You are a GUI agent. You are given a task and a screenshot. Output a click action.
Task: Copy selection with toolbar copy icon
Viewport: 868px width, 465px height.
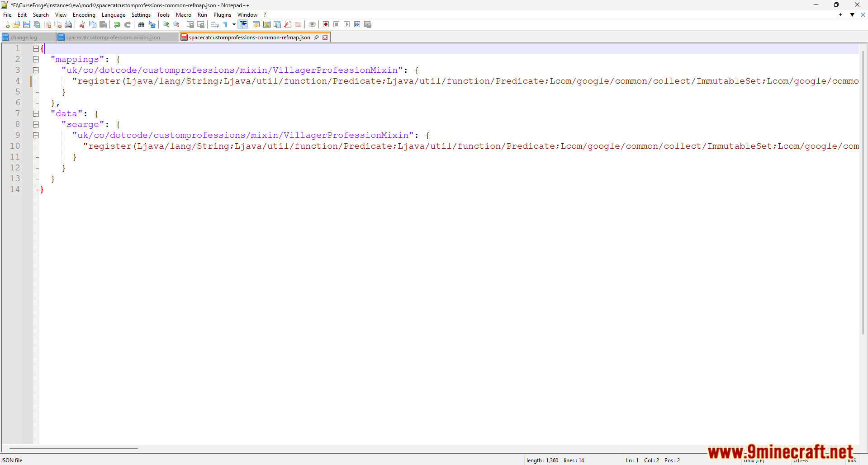click(93, 24)
